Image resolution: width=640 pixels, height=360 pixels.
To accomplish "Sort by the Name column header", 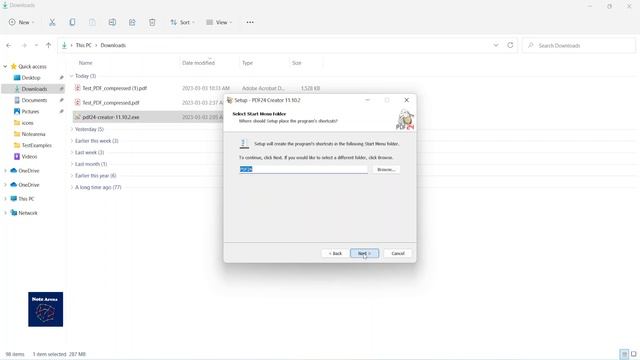I will click(85, 63).
